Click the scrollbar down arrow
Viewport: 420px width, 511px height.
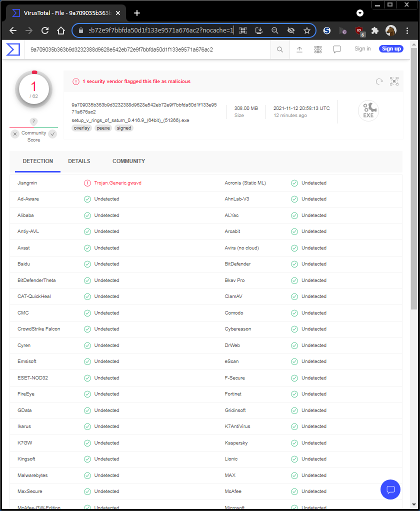[414, 505]
